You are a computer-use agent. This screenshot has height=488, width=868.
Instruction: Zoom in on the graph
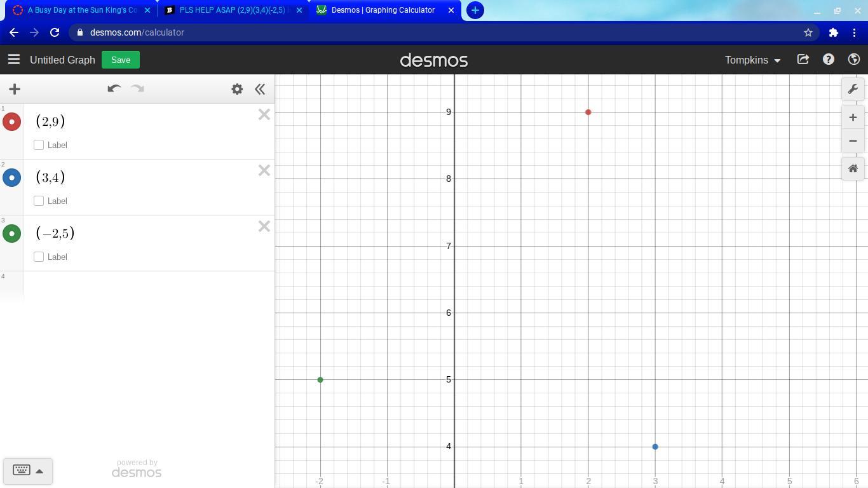pos(853,118)
